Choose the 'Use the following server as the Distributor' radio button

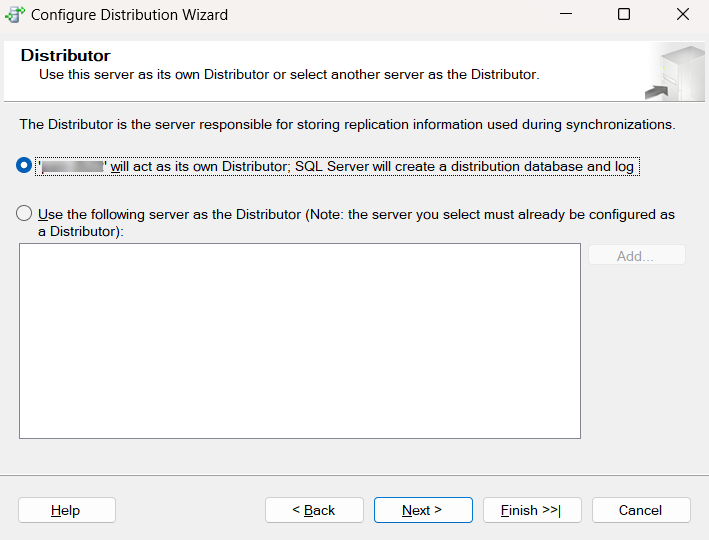25,214
